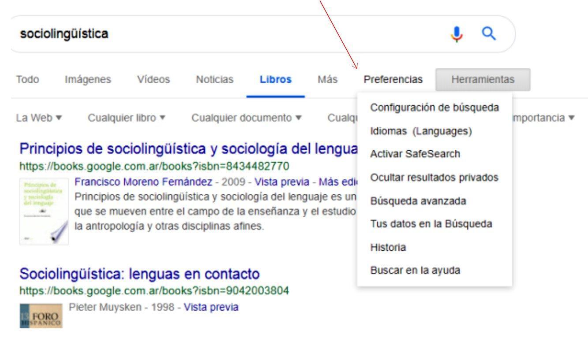Click the Foro Hispánico book cover thumbnail
This screenshot has width=588, height=364.
[x=41, y=316]
